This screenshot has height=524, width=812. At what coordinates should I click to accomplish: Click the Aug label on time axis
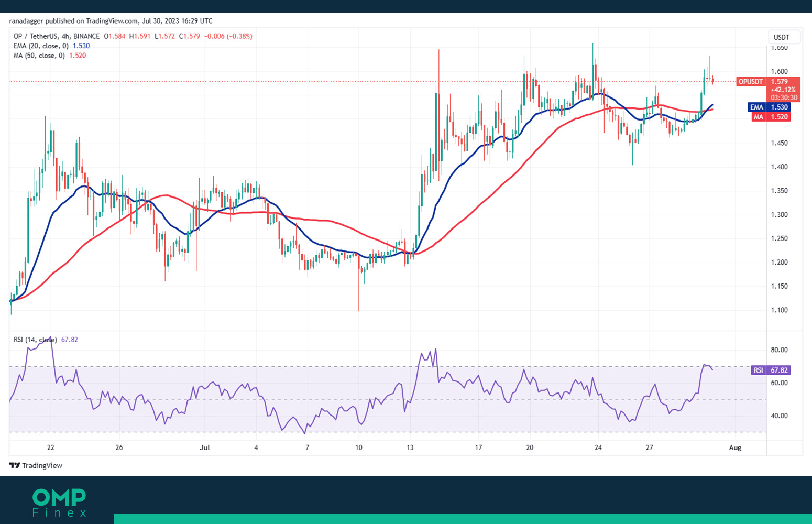click(735, 447)
